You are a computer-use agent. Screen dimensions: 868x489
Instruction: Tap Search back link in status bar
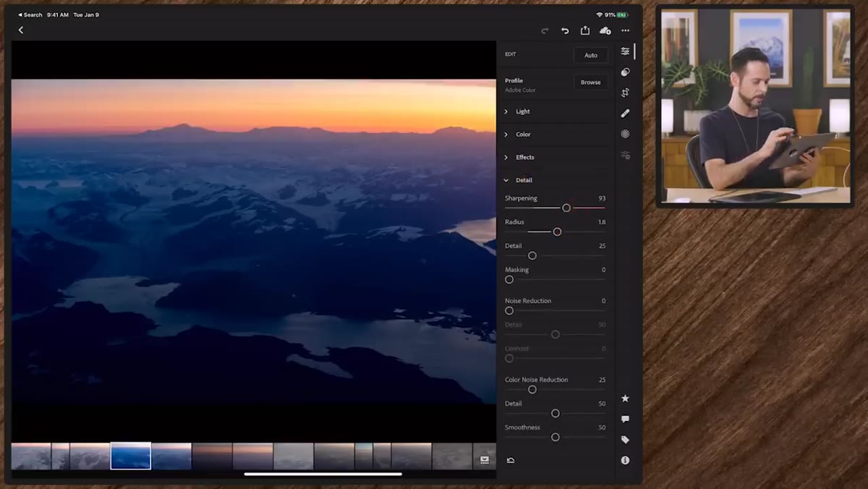click(x=30, y=14)
